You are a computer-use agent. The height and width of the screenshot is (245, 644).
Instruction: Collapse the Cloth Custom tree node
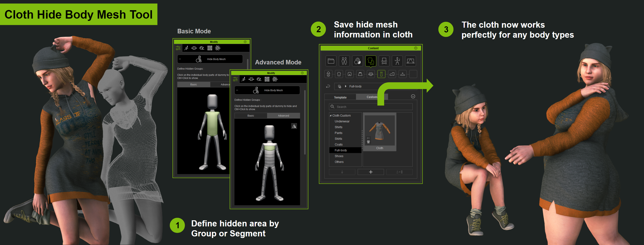coord(331,116)
